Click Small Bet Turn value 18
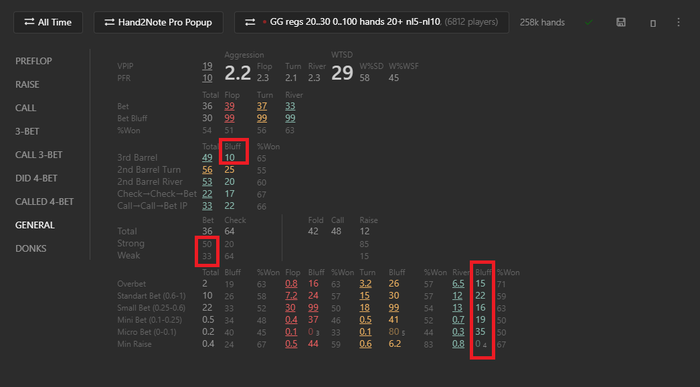This screenshot has width=700, height=387. coord(365,308)
